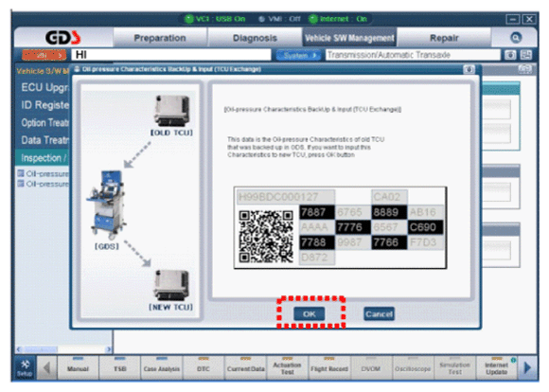Open the Repair tab
This screenshot has height=392, width=549.
pyautogui.click(x=444, y=38)
